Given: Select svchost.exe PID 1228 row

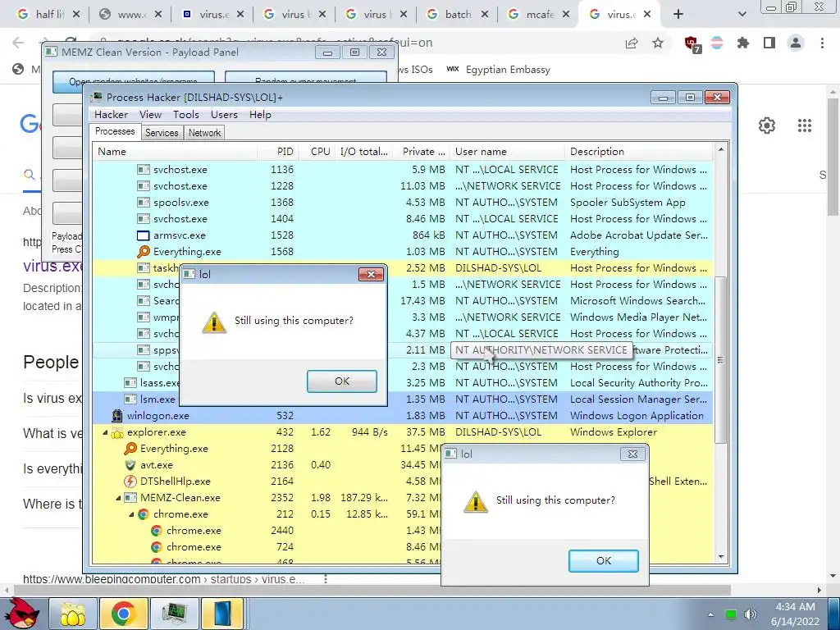Looking at the screenshot, I should 403,186.
